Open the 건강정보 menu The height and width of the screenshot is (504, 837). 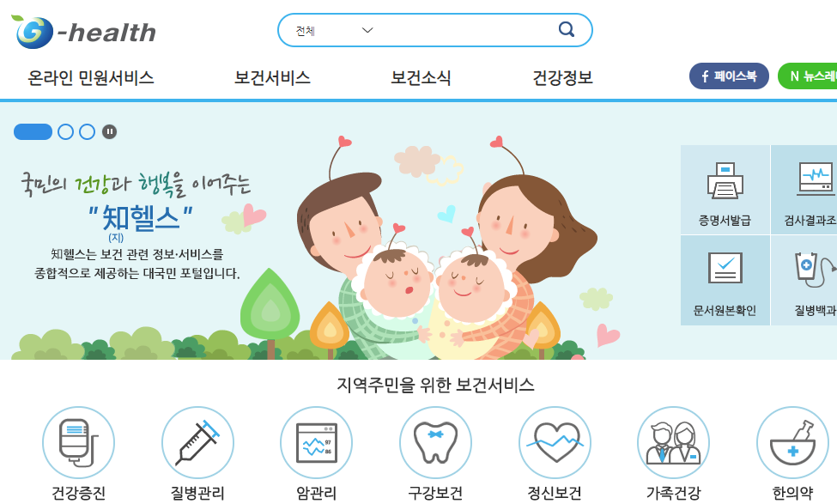(x=562, y=78)
